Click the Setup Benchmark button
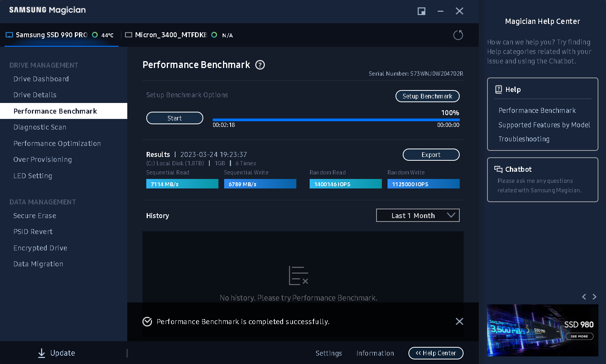Viewport: 606px width, 364px height. click(x=427, y=96)
